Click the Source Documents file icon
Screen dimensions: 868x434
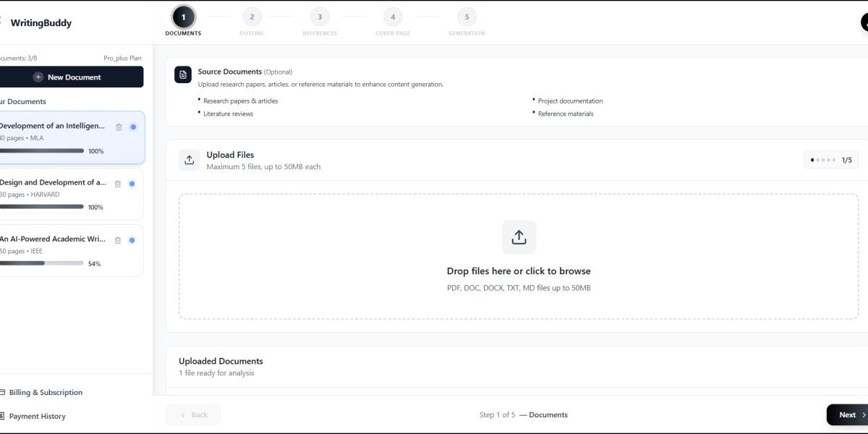[x=183, y=75]
